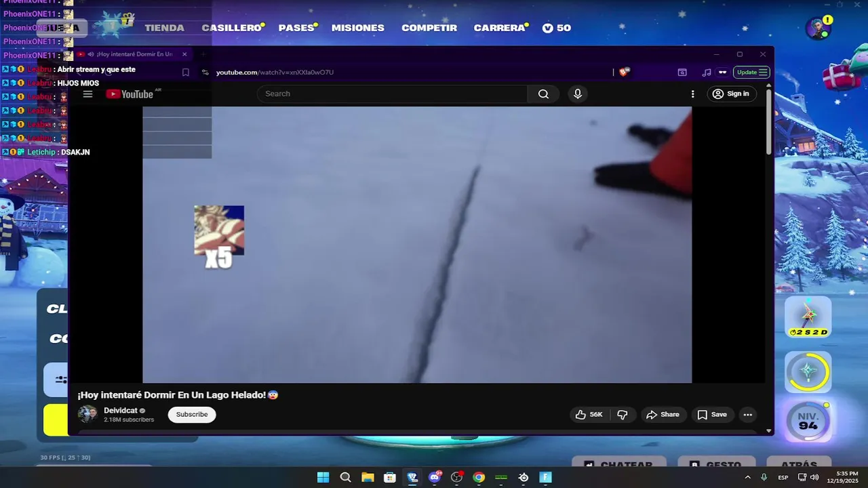Click the x5 combo image overlay
This screenshot has width=868, height=488.
click(x=219, y=237)
